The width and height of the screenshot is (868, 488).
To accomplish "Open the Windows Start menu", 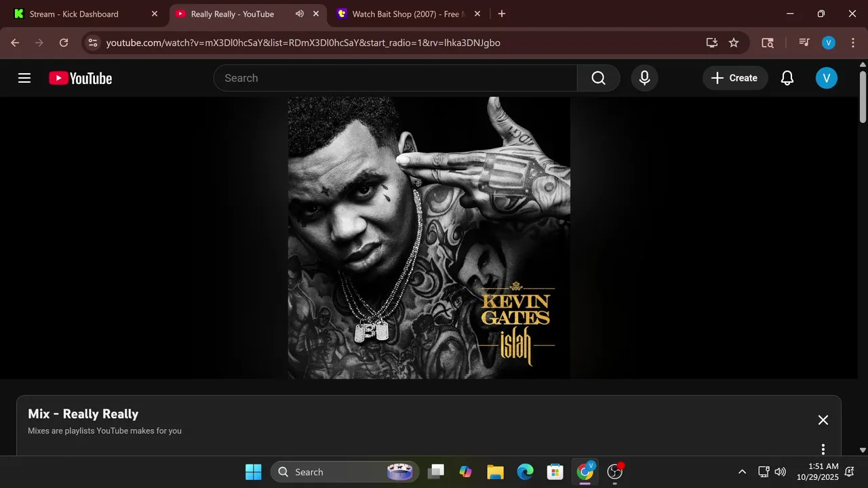I will (x=253, y=472).
